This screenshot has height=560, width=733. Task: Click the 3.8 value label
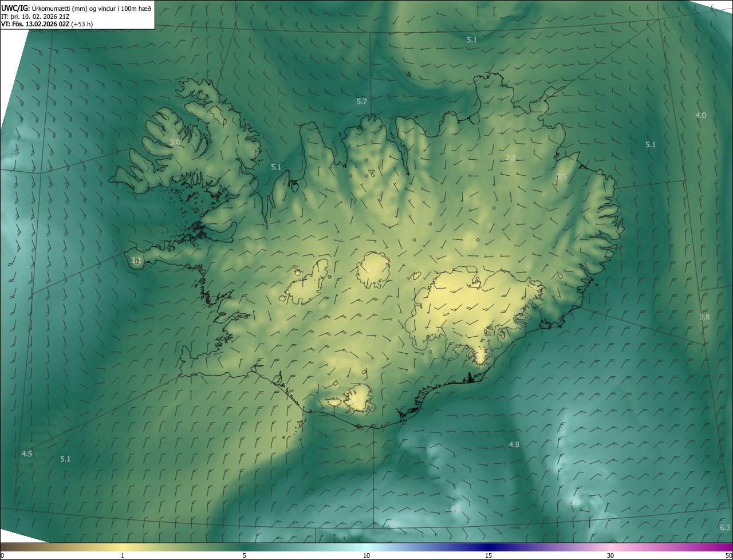coord(704,317)
